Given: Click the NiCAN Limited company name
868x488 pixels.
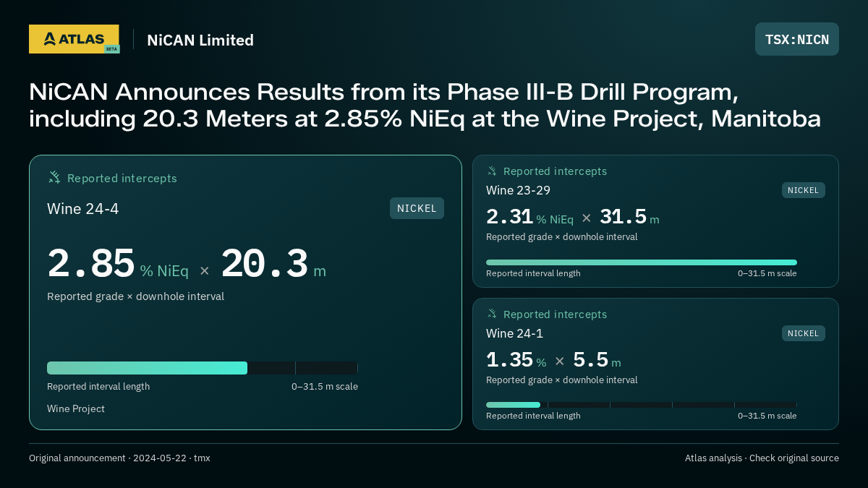Looking at the screenshot, I should [x=200, y=40].
